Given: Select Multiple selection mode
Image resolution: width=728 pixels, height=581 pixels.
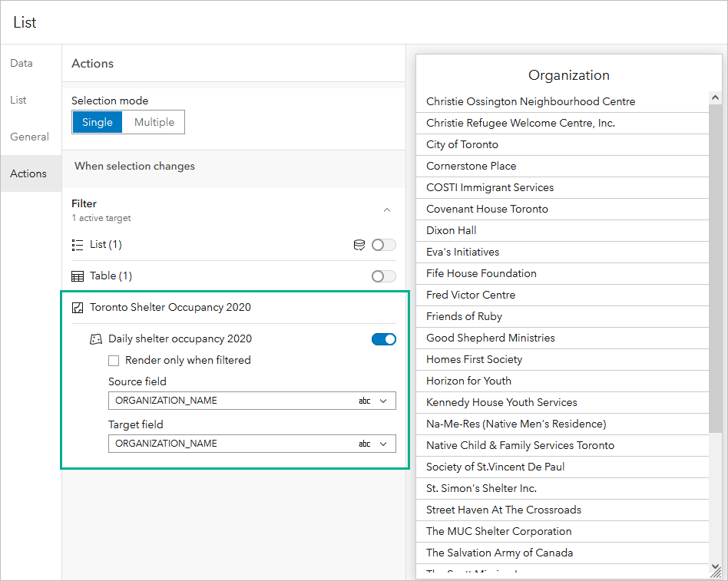Looking at the screenshot, I should click(x=154, y=122).
